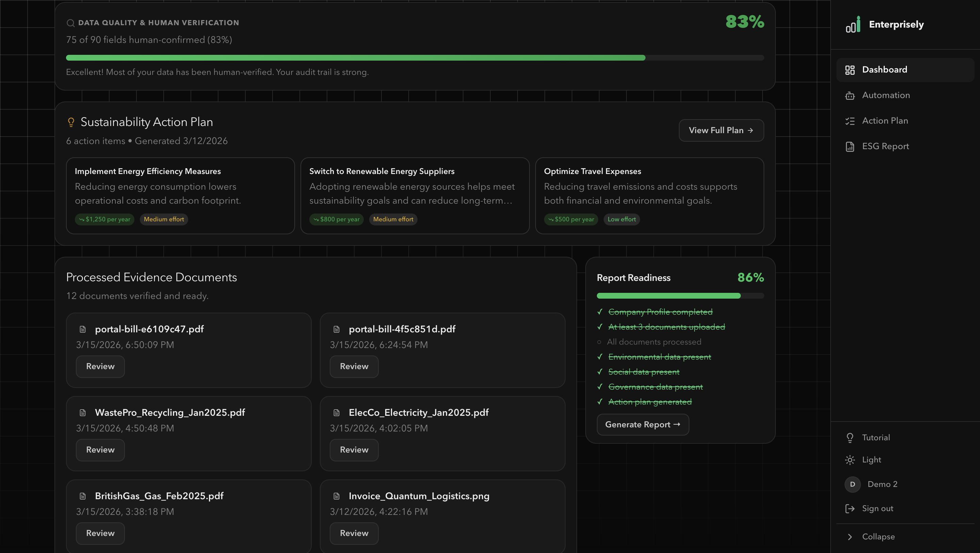
Task: Select Dashboard in the sidebar menu
Action: pyautogui.click(x=884, y=70)
